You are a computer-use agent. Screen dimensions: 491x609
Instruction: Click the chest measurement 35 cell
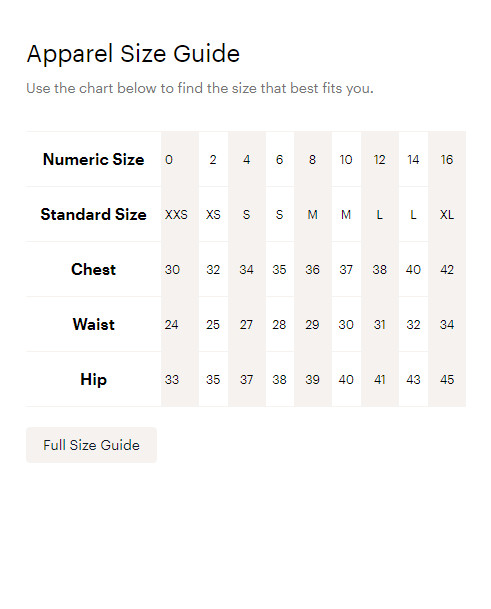pyautogui.click(x=280, y=269)
